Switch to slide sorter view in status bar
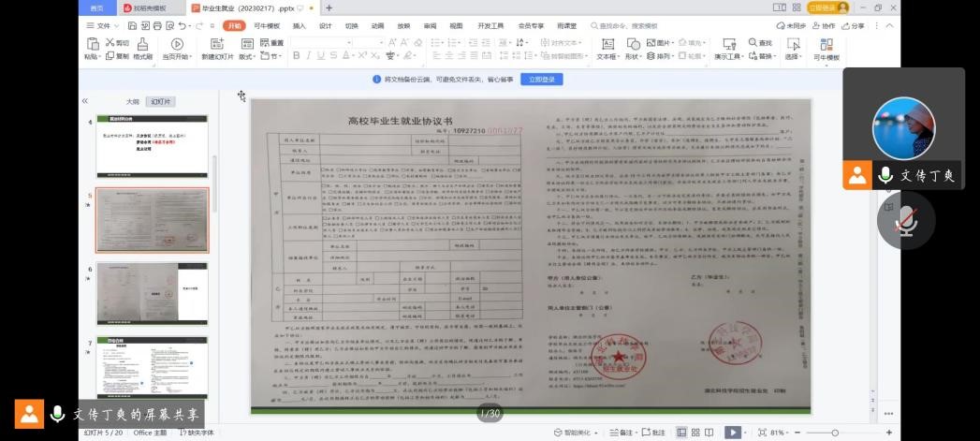This screenshot has height=441, width=980. click(695, 433)
